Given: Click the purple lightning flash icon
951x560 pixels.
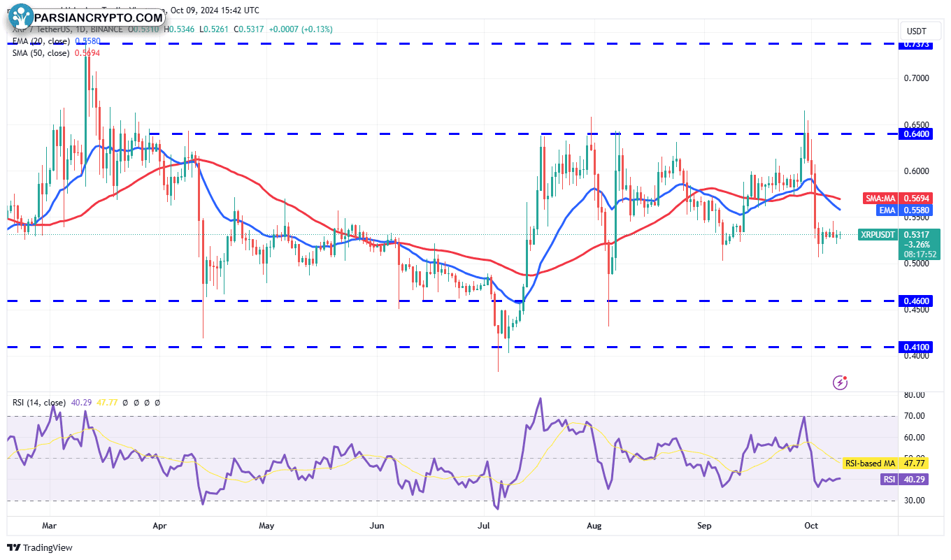Looking at the screenshot, I should pyautogui.click(x=841, y=382).
